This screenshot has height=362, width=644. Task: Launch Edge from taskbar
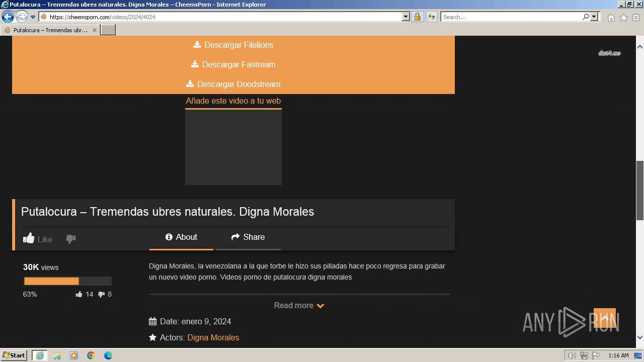click(108, 355)
